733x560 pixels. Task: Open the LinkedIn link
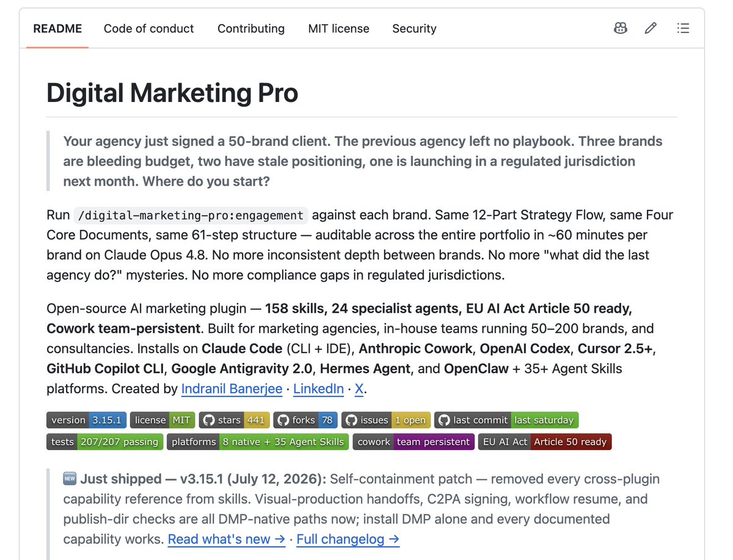pos(318,389)
